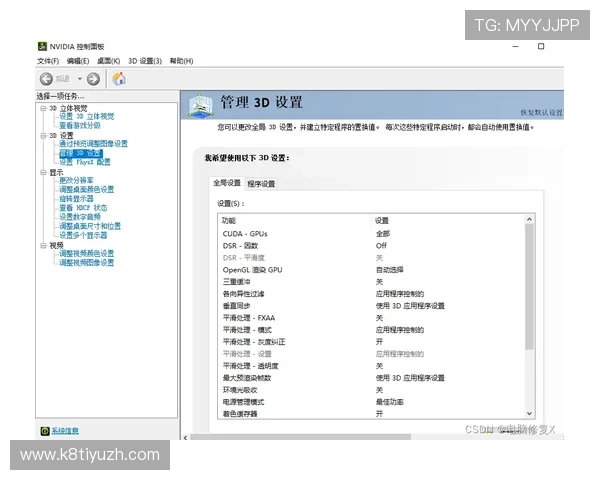
Task: Click the NVIDIA control panel title icon
Action: 42,46
